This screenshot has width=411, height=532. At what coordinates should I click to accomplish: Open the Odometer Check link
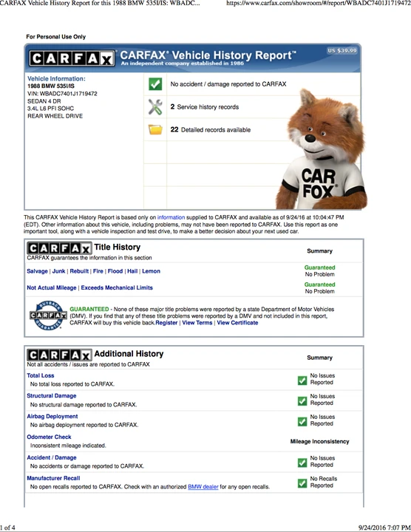49,437
